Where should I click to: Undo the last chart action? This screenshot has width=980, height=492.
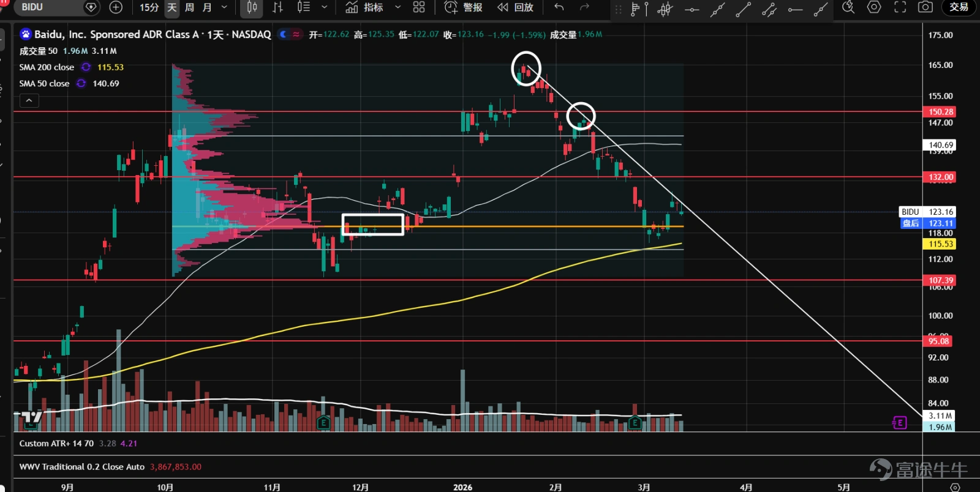point(559,7)
